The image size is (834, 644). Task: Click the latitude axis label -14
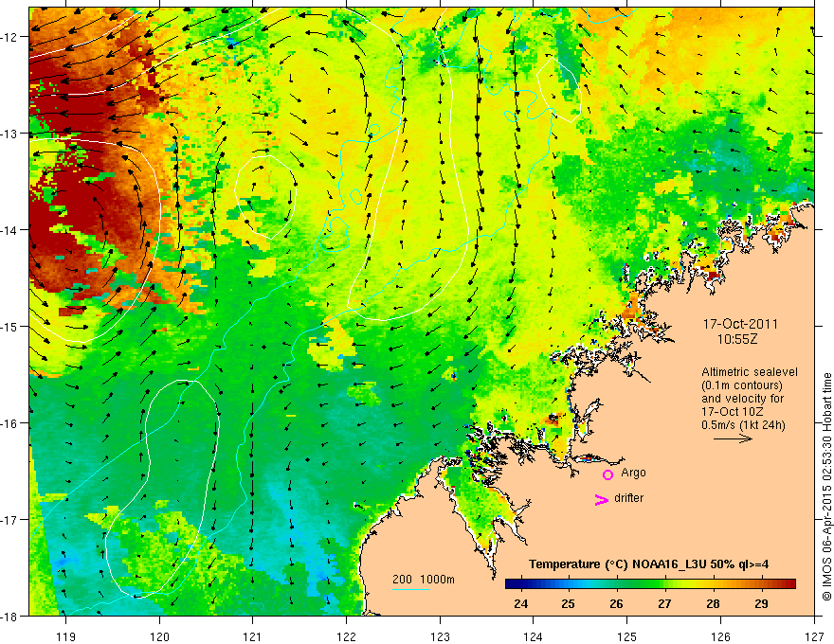pyautogui.click(x=10, y=230)
